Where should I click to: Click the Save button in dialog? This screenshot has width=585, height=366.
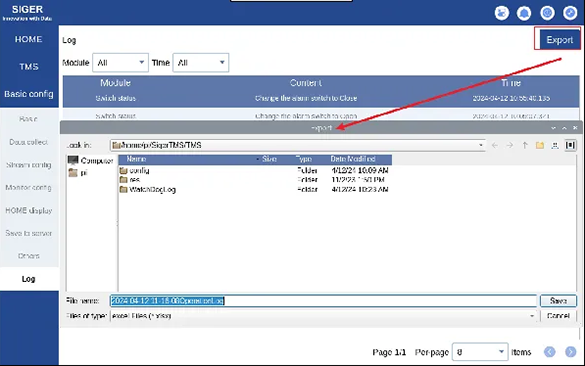558,301
